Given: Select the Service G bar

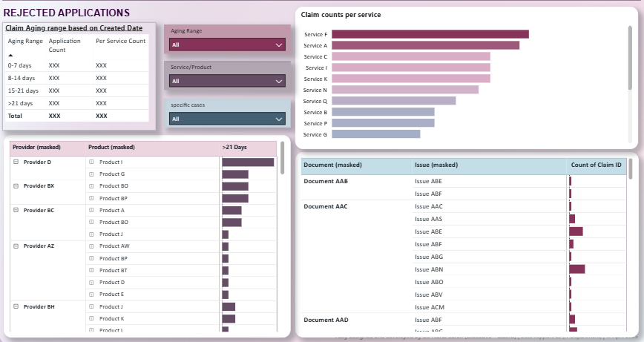Looking at the screenshot, I should pyautogui.click(x=376, y=134).
